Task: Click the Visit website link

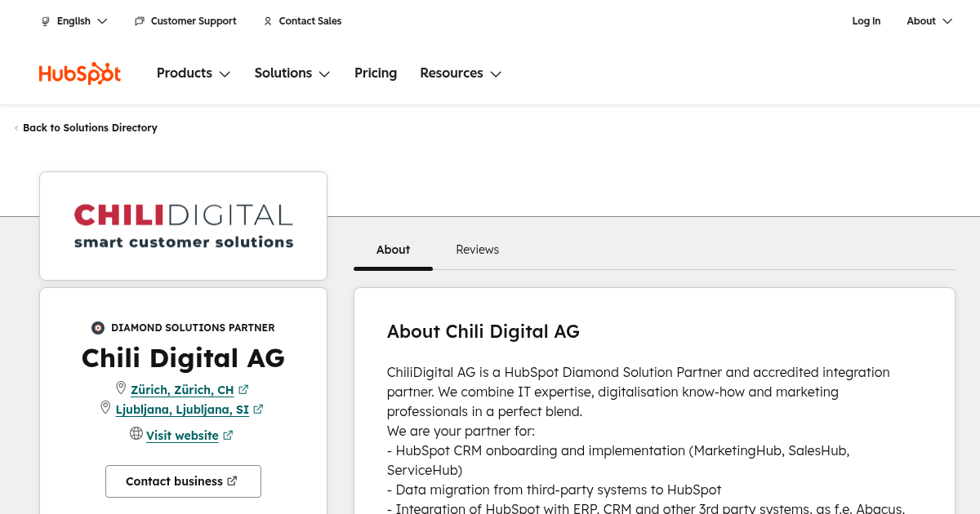Action: coord(182,436)
